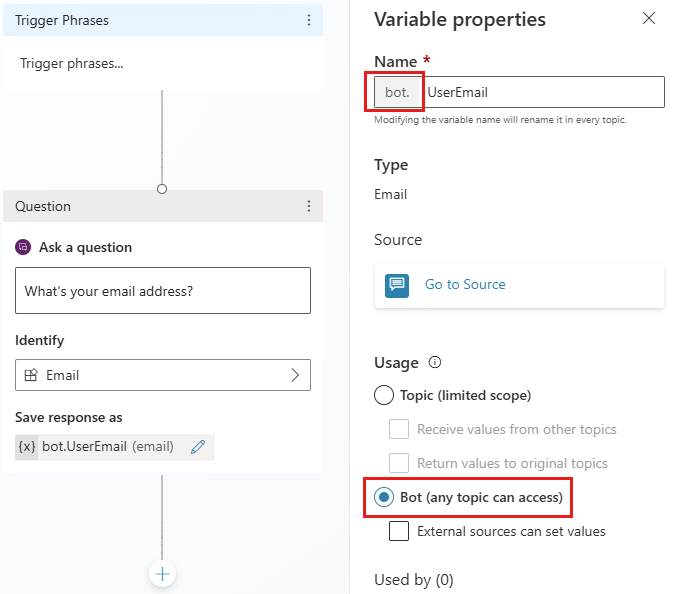Select Bot (any topic can access) option

coord(384,497)
